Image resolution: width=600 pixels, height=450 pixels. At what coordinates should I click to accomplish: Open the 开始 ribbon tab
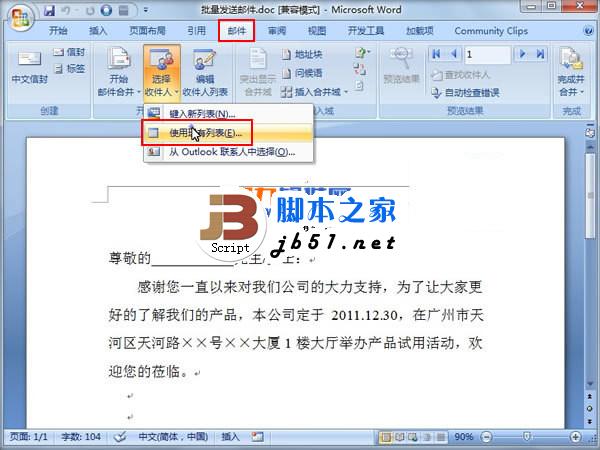(58, 31)
